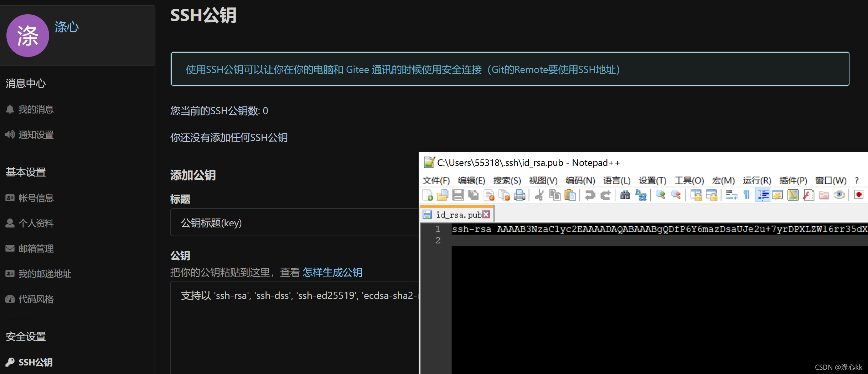The width and height of the screenshot is (868, 374).
Task: Click the red macro record button
Action: coord(859,195)
